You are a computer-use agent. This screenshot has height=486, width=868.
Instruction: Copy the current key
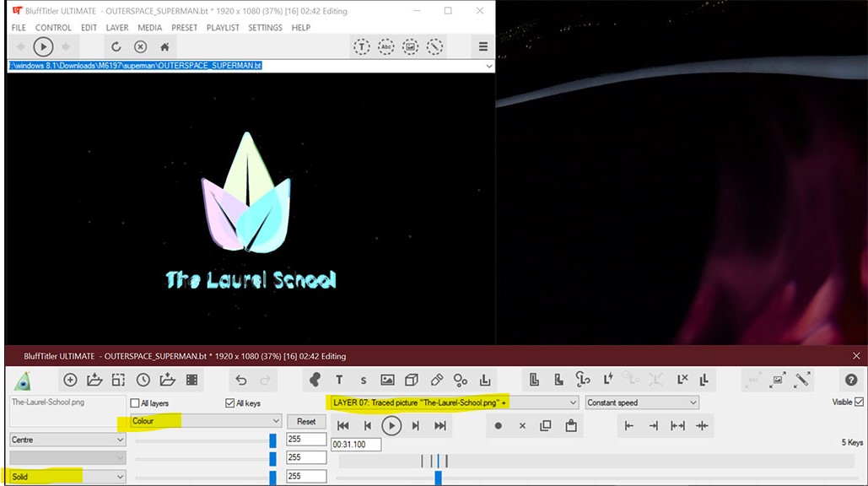coord(546,425)
